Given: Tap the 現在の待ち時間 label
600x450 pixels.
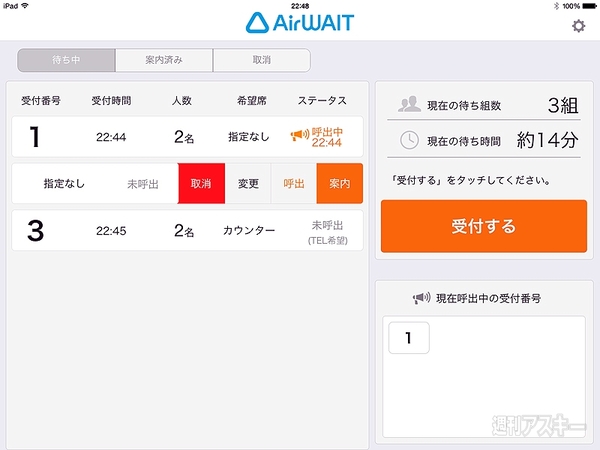Looking at the screenshot, I should [464, 141].
